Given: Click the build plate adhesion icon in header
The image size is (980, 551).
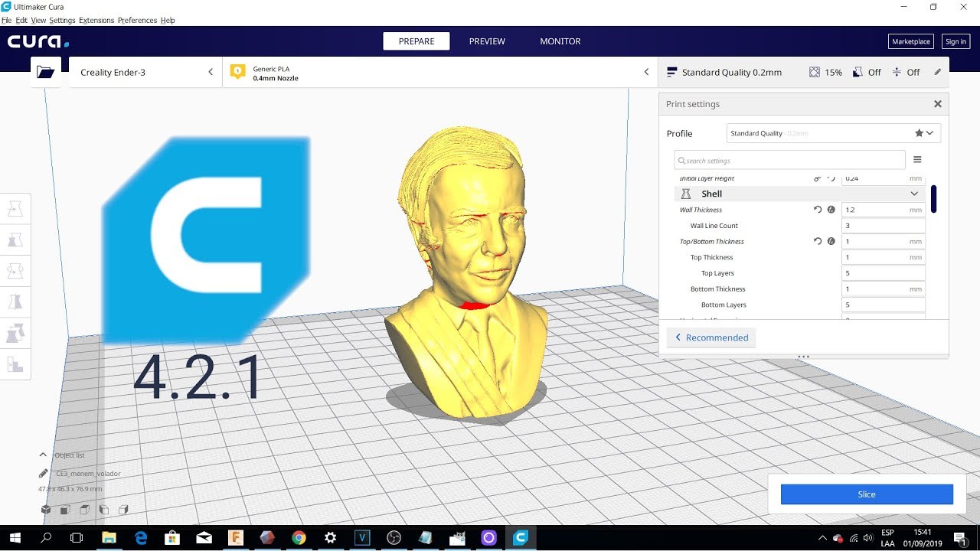Looking at the screenshot, I should coord(897,72).
